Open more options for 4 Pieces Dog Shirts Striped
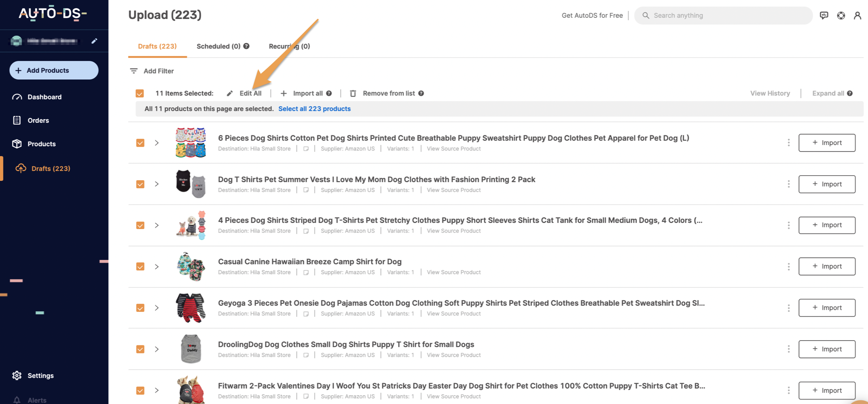This screenshot has height=404, width=868. (788, 225)
